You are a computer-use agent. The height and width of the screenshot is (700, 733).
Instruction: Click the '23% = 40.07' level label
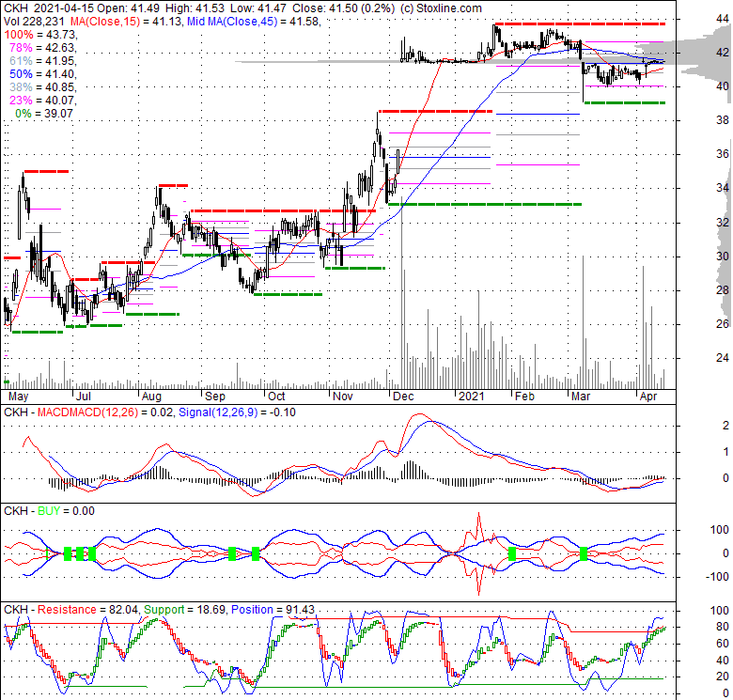pos(43,100)
